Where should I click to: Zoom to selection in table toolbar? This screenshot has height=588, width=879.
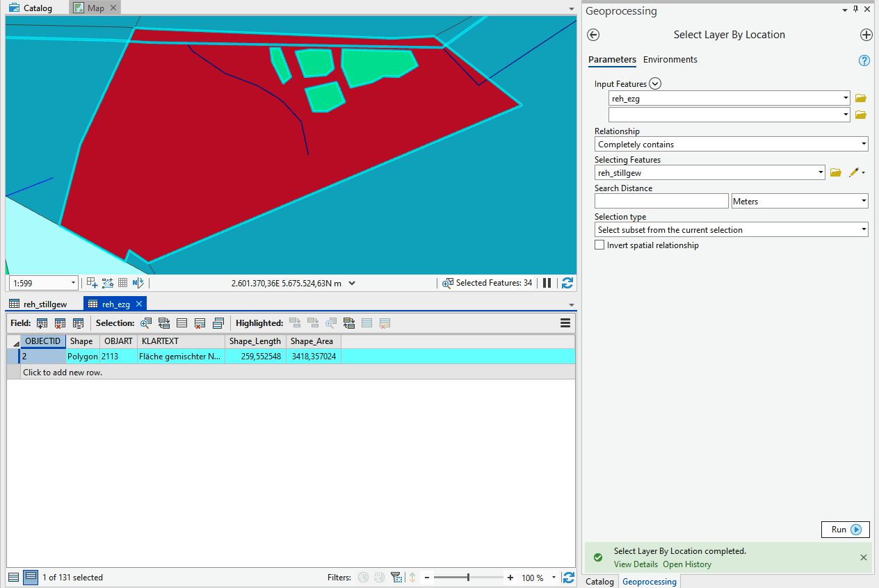pos(146,323)
